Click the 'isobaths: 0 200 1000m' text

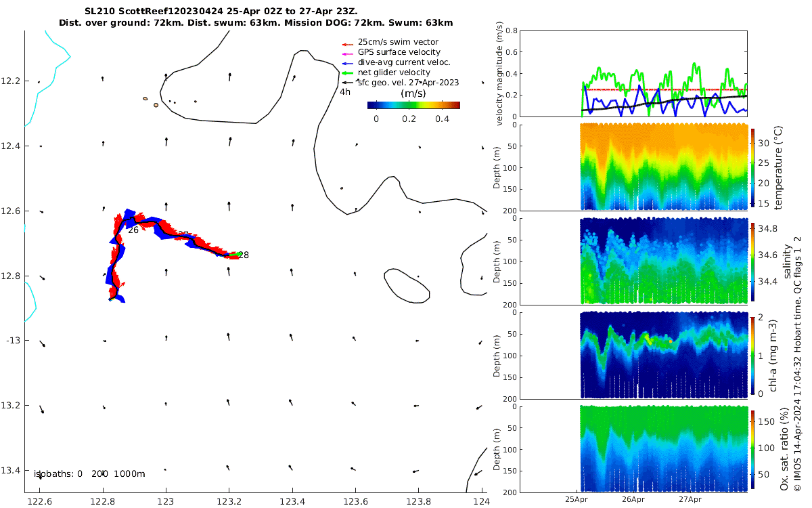(x=89, y=473)
